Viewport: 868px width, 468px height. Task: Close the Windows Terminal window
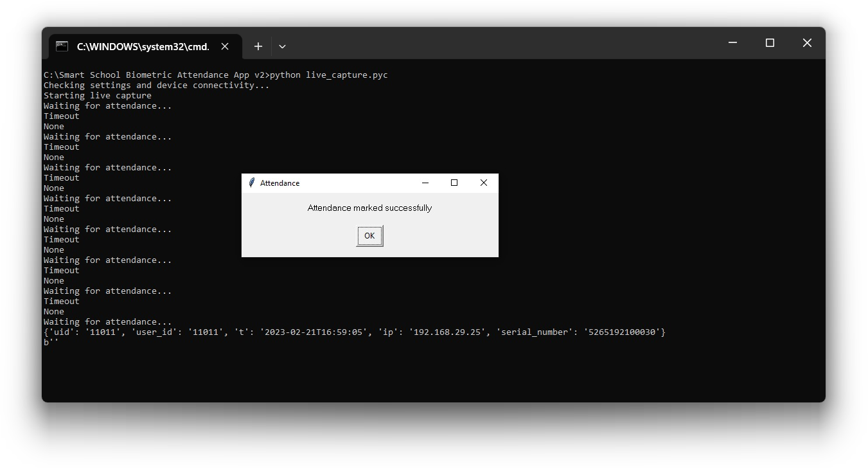coord(807,43)
